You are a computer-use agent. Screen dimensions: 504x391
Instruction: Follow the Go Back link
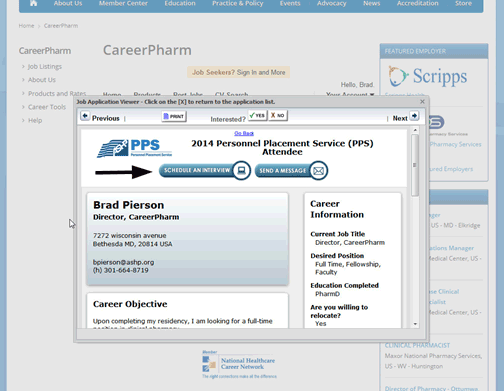tap(244, 133)
